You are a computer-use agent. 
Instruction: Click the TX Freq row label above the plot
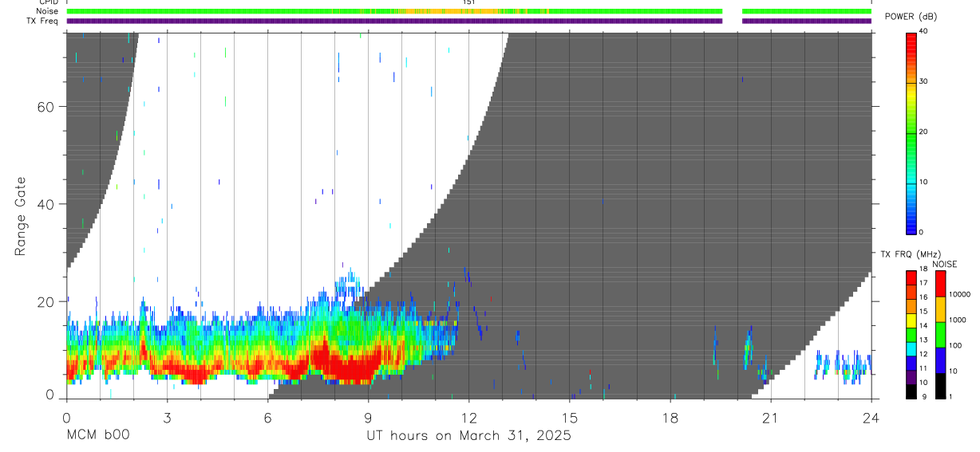[x=42, y=21]
